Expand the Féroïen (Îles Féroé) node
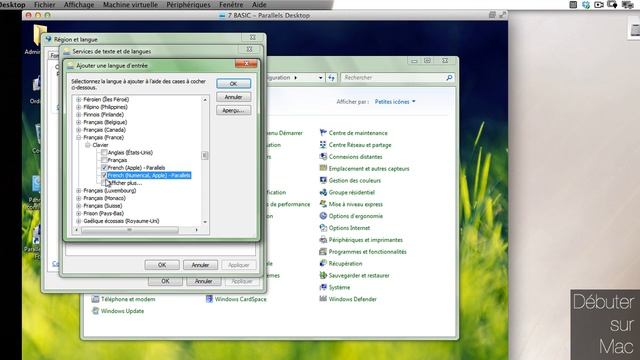 tap(78, 99)
